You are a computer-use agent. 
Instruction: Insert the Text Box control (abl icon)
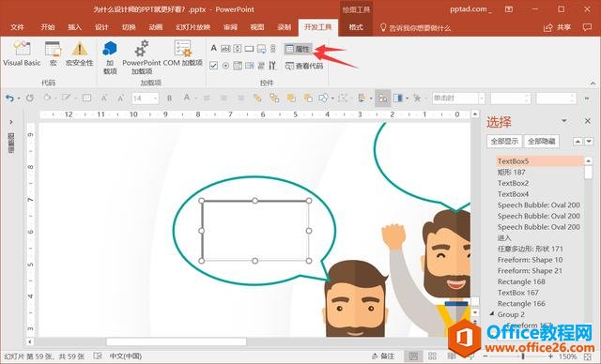(225, 49)
